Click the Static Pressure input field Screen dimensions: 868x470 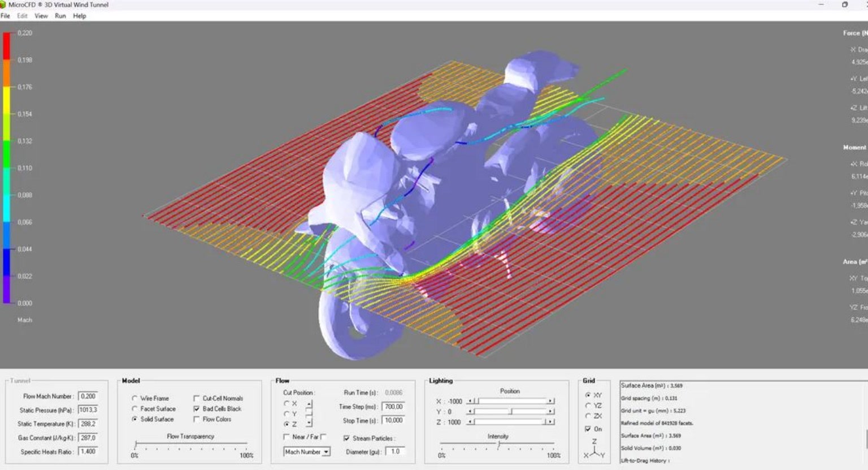pyautogui.click(x=88, y=410)
